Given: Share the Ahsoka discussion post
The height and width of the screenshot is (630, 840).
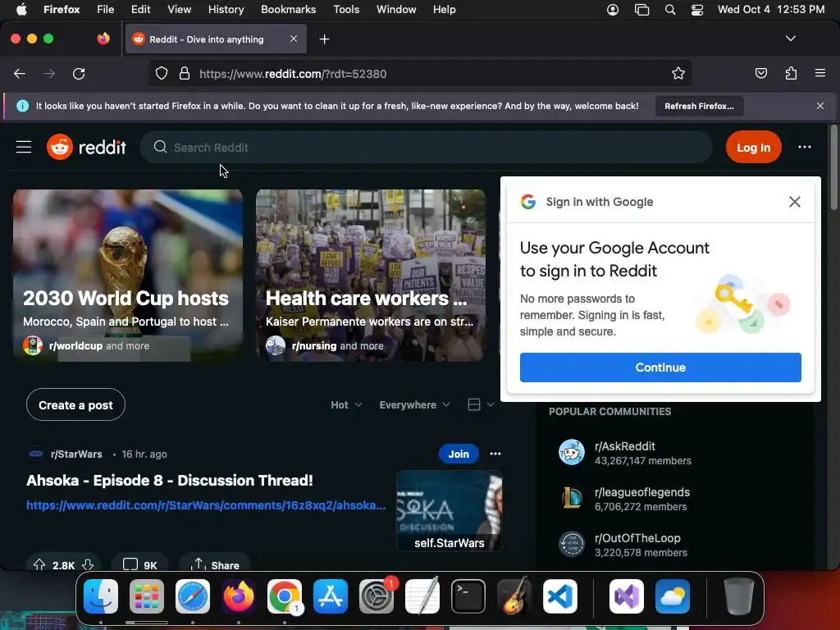Looking at the screenshot, I should coord(215,564).
